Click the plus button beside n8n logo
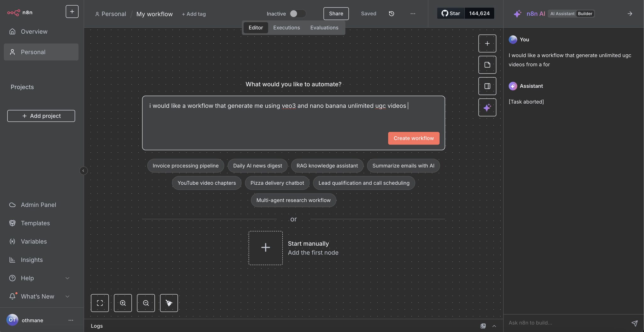Screen dimensions: 644x332 72,12
